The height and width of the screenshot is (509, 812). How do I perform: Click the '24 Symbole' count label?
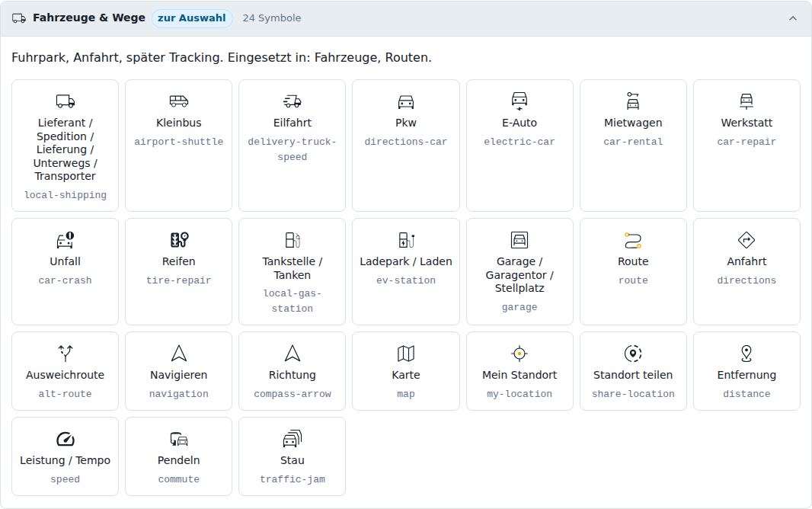[272, 18]
